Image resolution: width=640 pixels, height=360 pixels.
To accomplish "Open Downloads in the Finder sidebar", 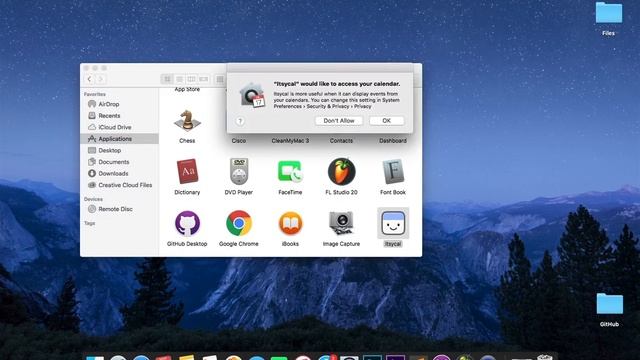I will pos(119,173).
